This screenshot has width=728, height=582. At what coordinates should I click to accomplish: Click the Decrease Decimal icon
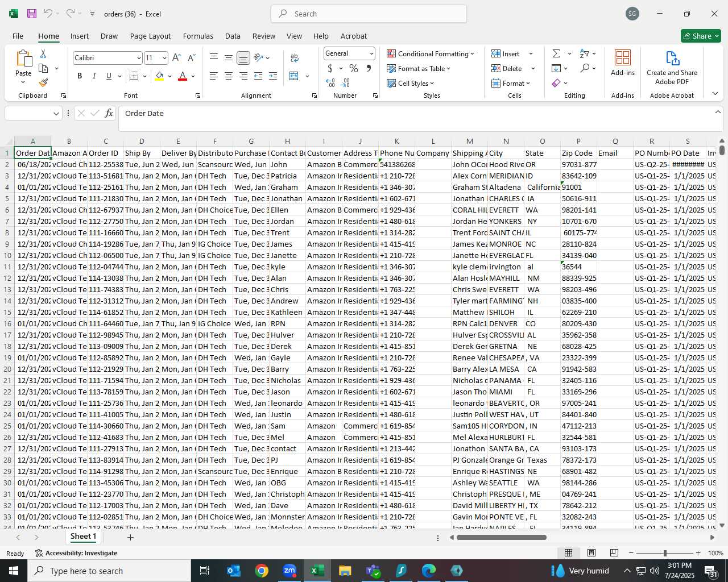[x=345, y=83]
